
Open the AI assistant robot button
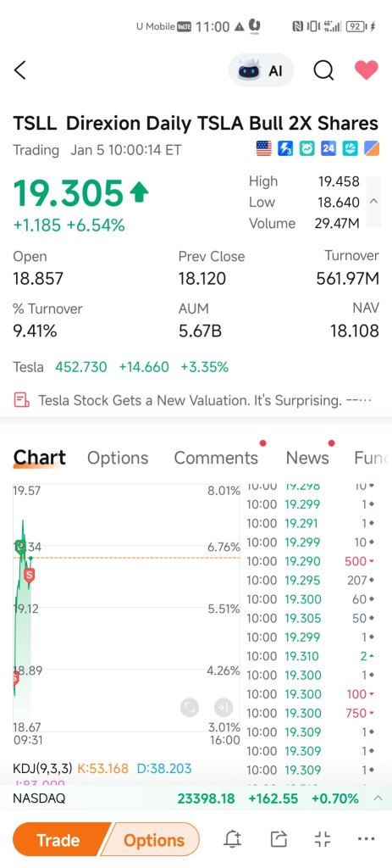(262, 70)
